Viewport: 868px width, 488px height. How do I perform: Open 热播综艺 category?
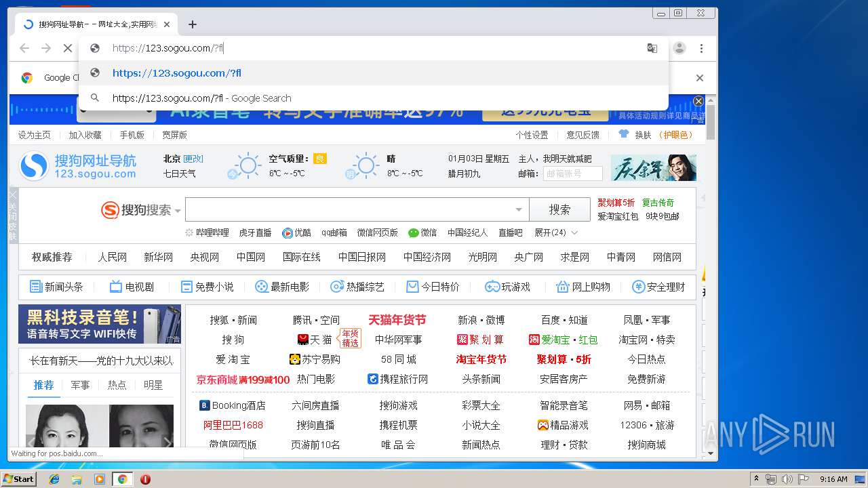pyautogui.click(x=357, y=287)
